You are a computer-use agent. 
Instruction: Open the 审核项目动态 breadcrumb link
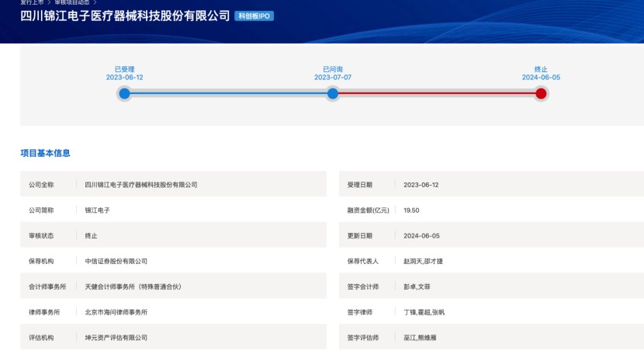click(x=71, y=2)
